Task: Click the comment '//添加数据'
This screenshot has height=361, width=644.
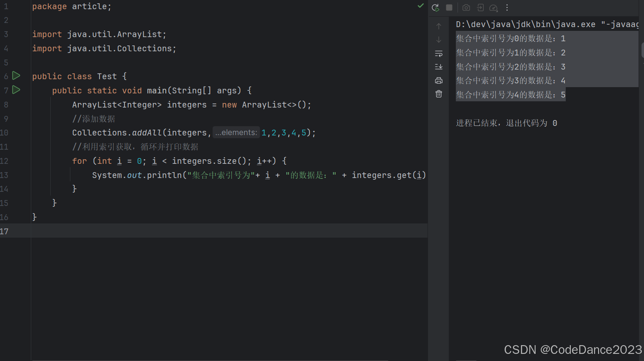Action: click(x=94, y=119)
